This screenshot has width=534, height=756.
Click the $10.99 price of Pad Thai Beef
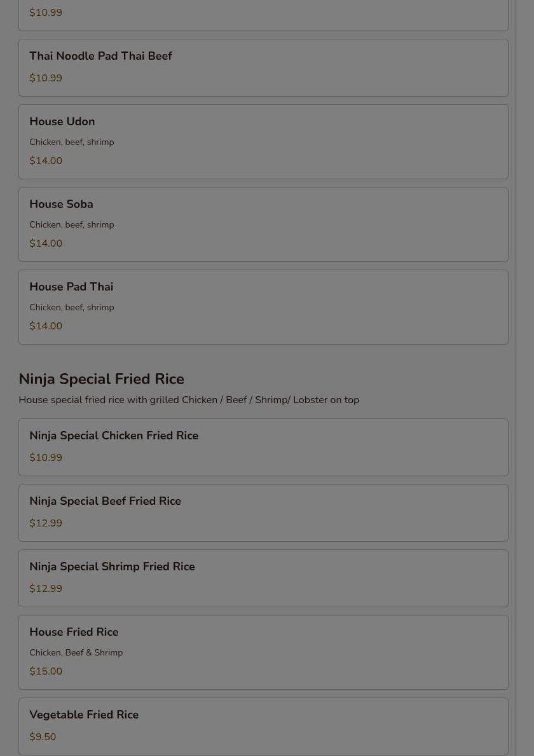[x=46, y=78]
